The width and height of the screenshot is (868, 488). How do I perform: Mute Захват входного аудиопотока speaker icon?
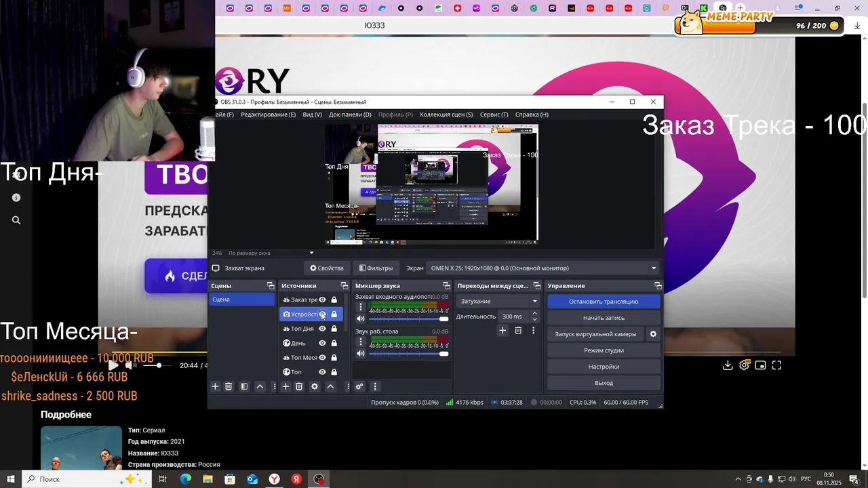pyautogui.click(x=361, y=319)
